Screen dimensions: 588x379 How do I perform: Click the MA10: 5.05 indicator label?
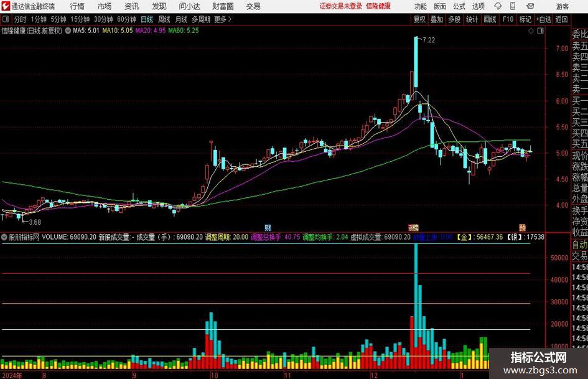point(118,30)
